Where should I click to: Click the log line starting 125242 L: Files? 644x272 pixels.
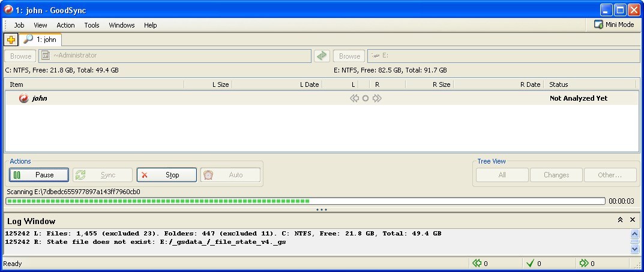click(x=223, y=234)
